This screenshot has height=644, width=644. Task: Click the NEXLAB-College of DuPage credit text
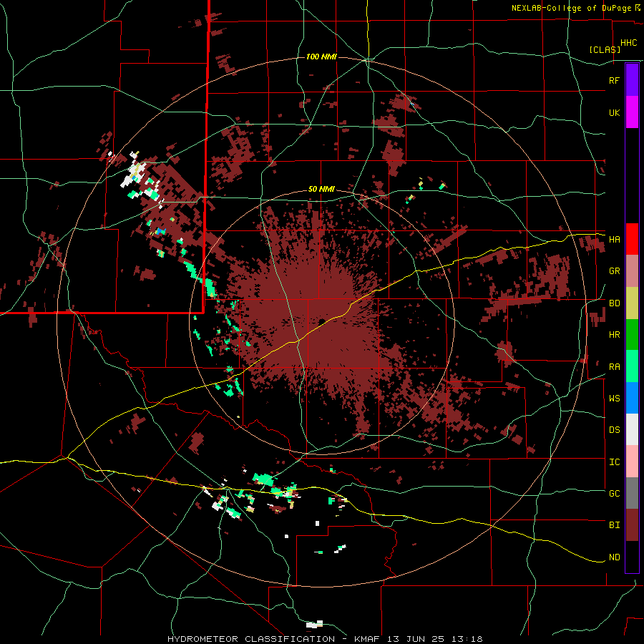click(572, 8)
